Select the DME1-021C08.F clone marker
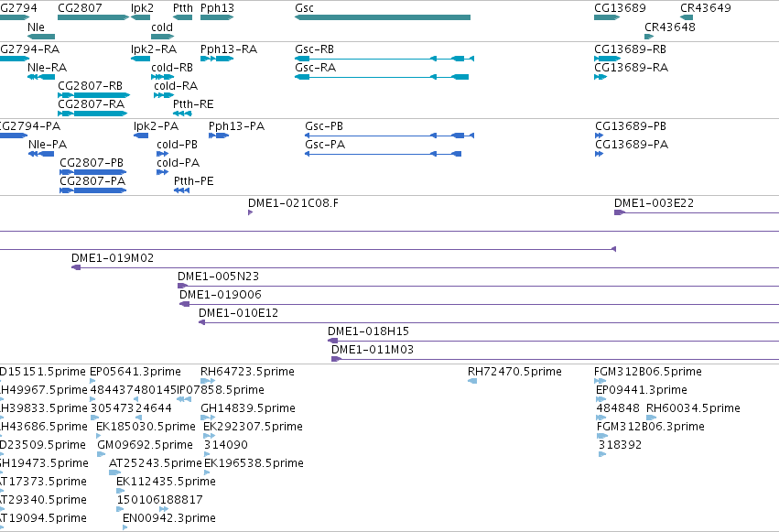The width and height of the screenshot is (779, 532). pyautogui.click(x=251, y=212)
